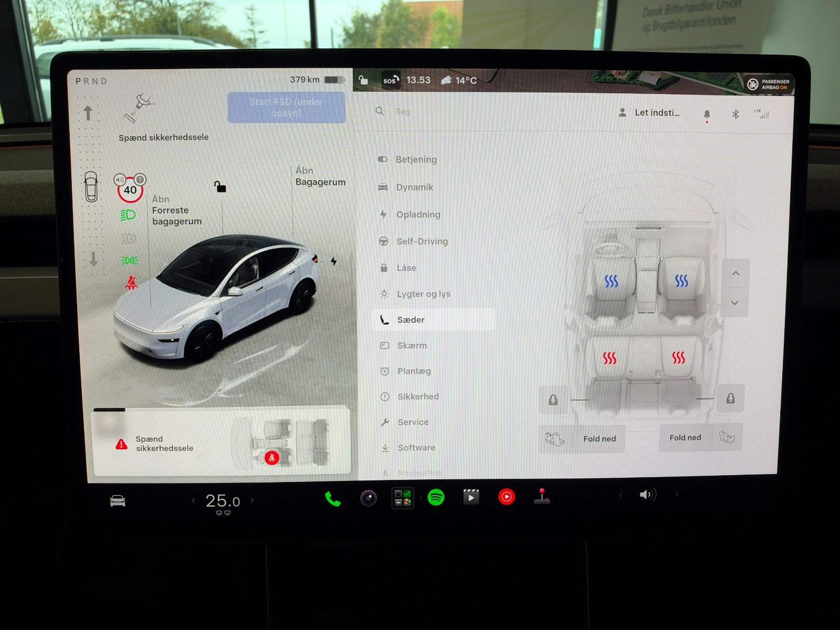
Task: Open Software menu
Action: (408, 448)
